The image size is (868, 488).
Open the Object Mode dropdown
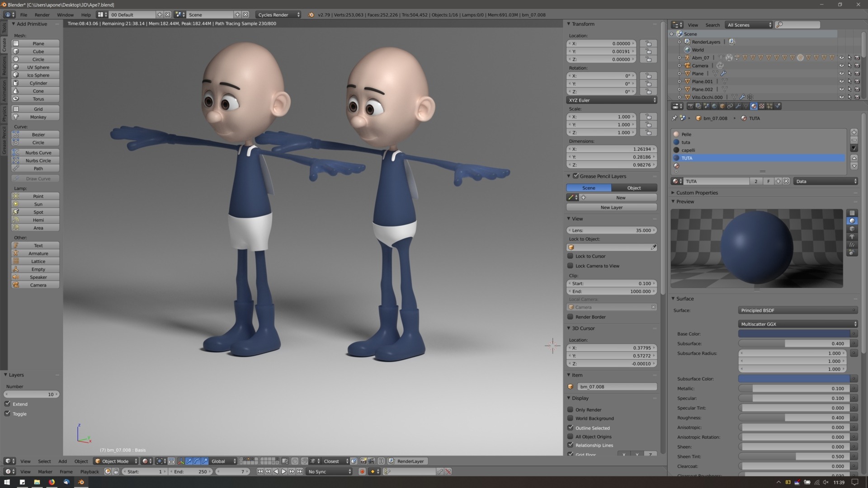(x=116, y=461)
